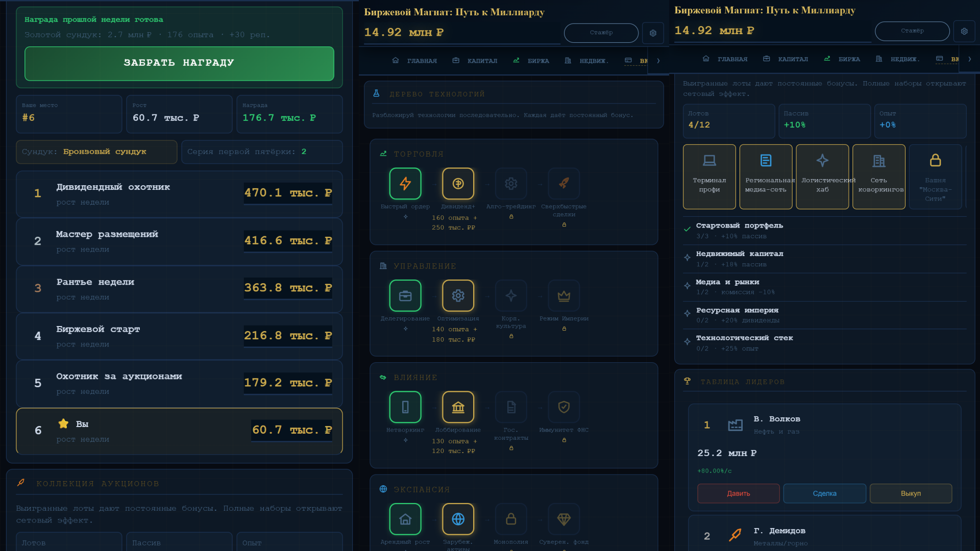The image size is (980, 551).
Task: Select the Дивидендный охотник leaderboard row
Action: pos(179,194)
